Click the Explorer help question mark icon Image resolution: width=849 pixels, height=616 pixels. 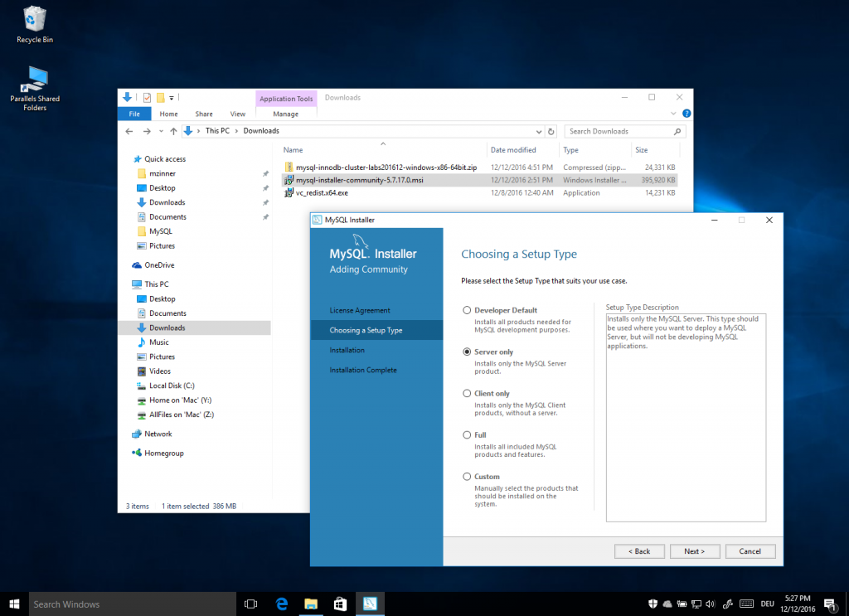686,114
